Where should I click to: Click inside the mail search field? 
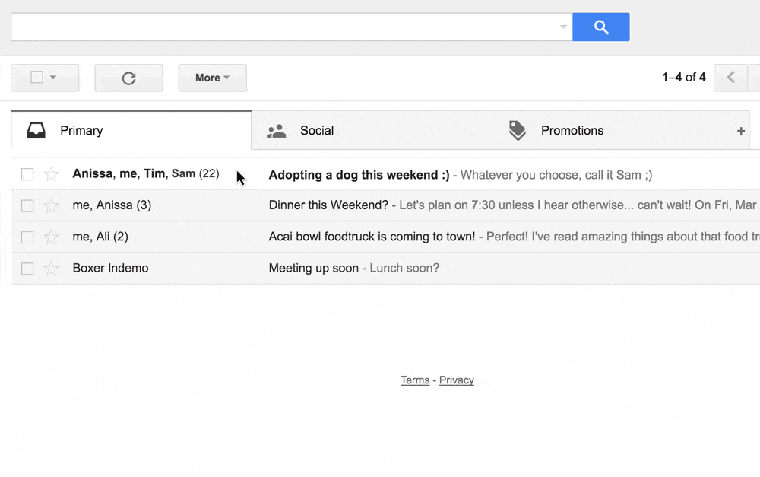(285, 27)
